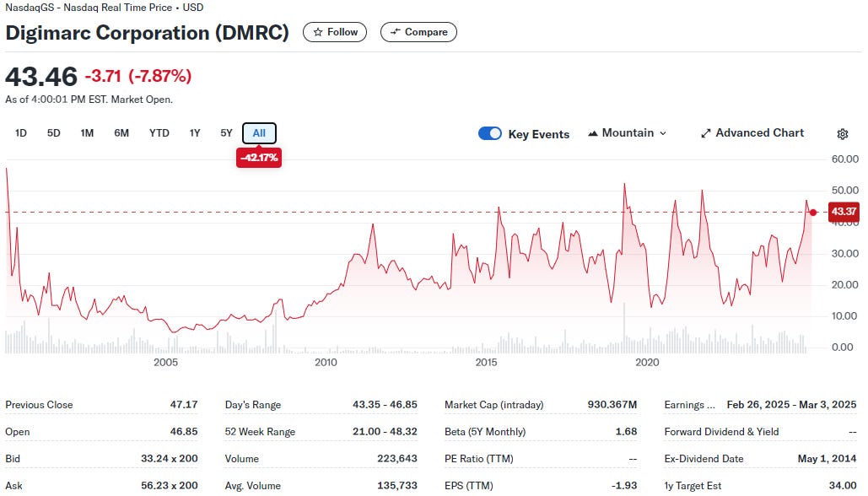Select the 5D time range
This screenshot has width=868, height=496.
coord(53,133)
